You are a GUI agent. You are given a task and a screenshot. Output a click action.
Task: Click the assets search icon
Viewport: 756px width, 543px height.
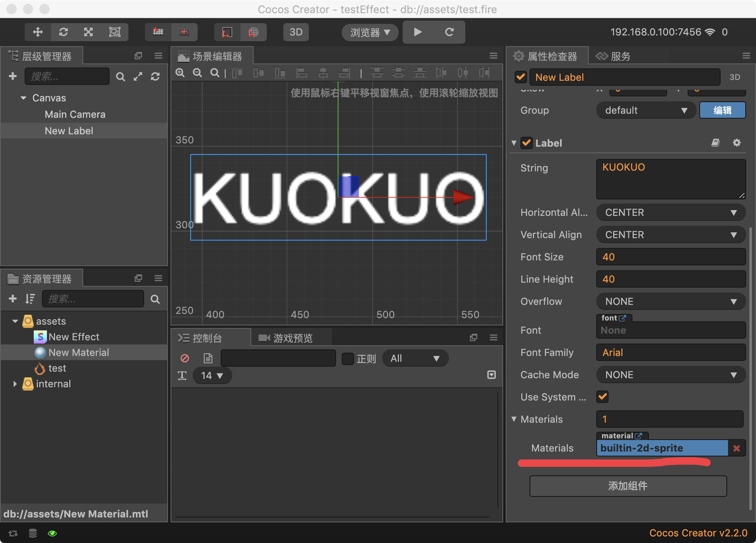(x=155, y=299)
